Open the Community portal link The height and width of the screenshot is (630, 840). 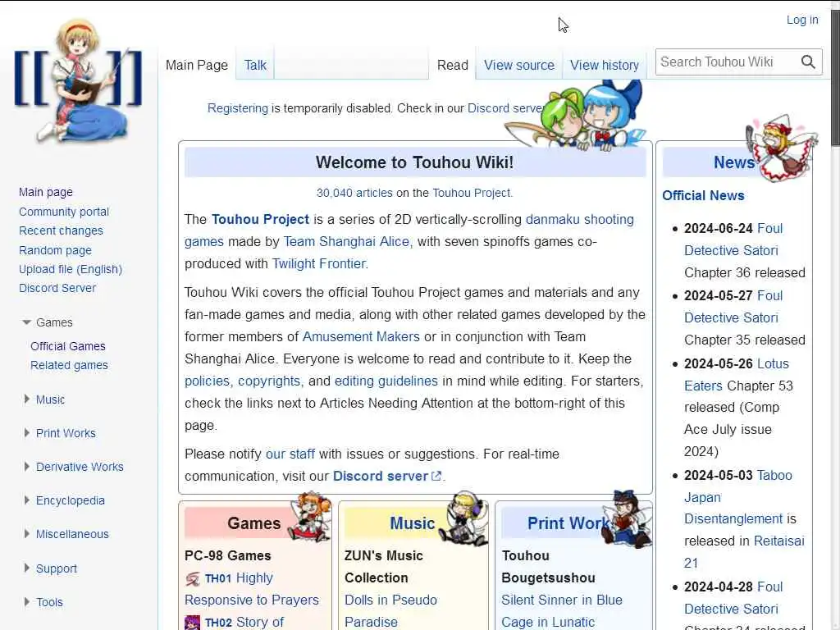pyautogui.click(x=64, y=212)
